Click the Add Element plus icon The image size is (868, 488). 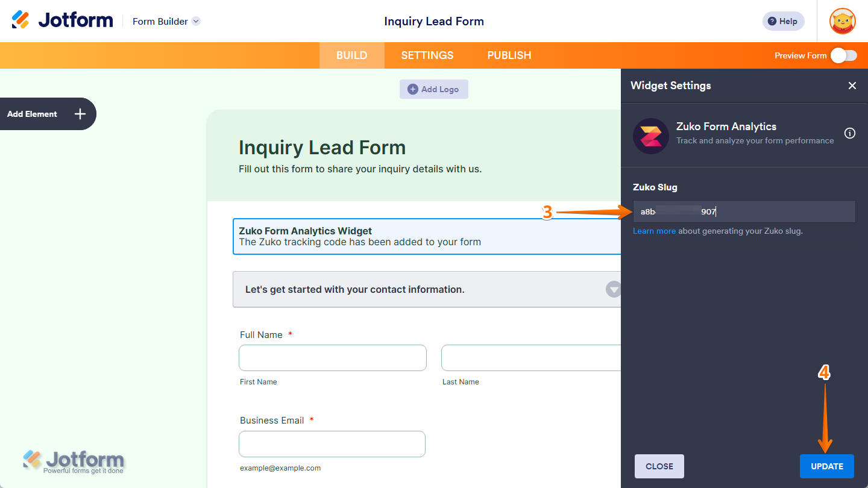79,113
